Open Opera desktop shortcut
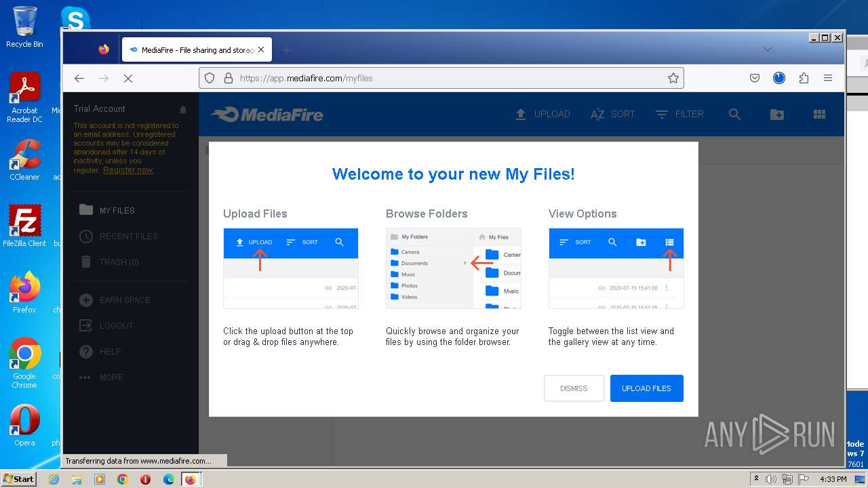Screen dimensions: 868x488 click(x=24, y=426)
